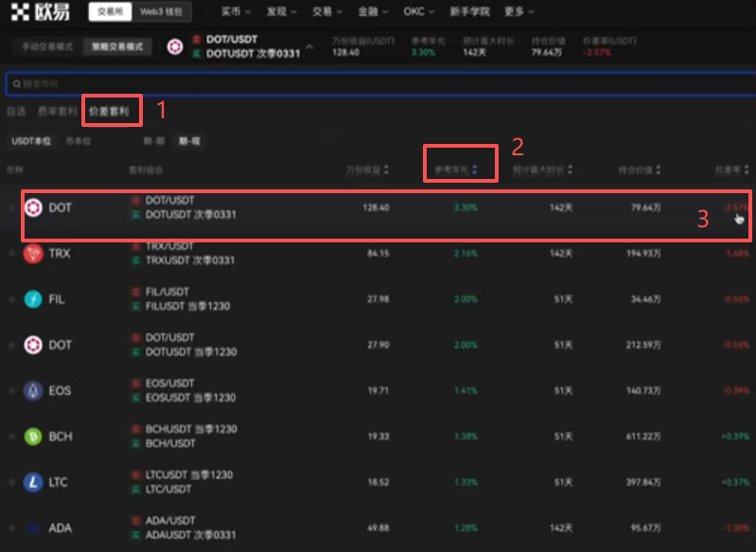
Task: Favorite the TRX row star
Action: click(x=11, y=254)
